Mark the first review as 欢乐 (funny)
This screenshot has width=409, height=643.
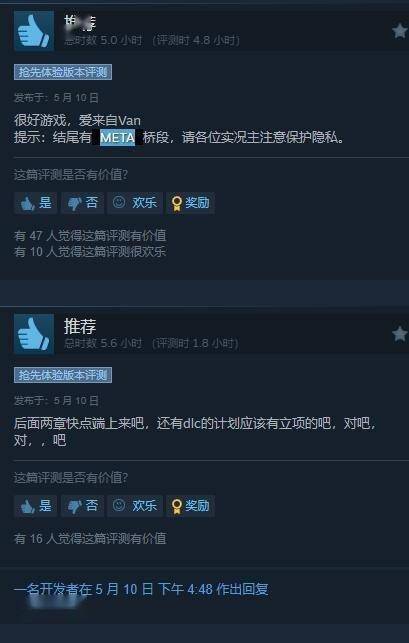click(x=135, y=203)
